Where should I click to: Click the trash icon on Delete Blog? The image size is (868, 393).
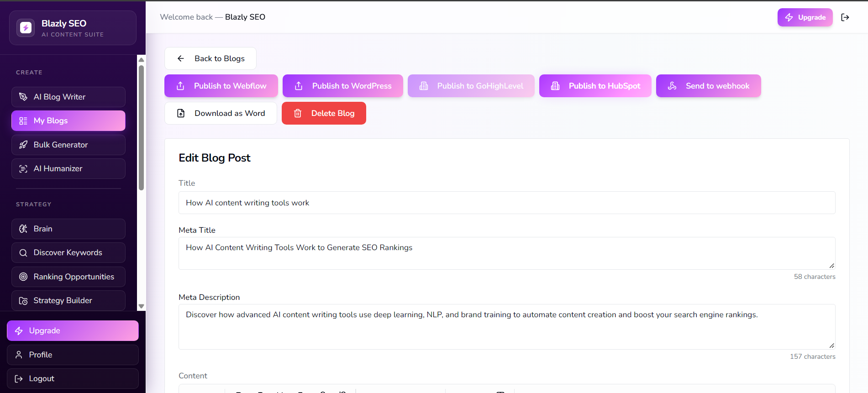[298, 113]
